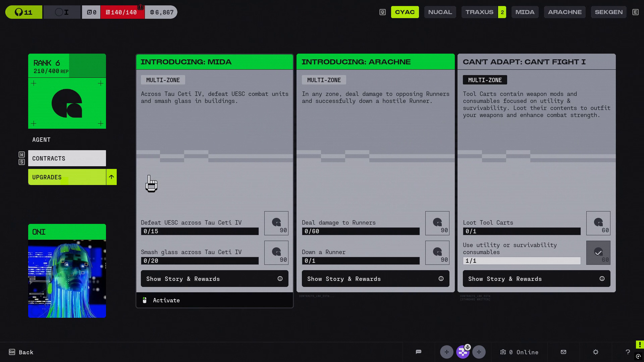Switch to the TRAXUS faction tab
This screenshot has width=644, height=362.
pyautogui.click(x=479, y=12)
